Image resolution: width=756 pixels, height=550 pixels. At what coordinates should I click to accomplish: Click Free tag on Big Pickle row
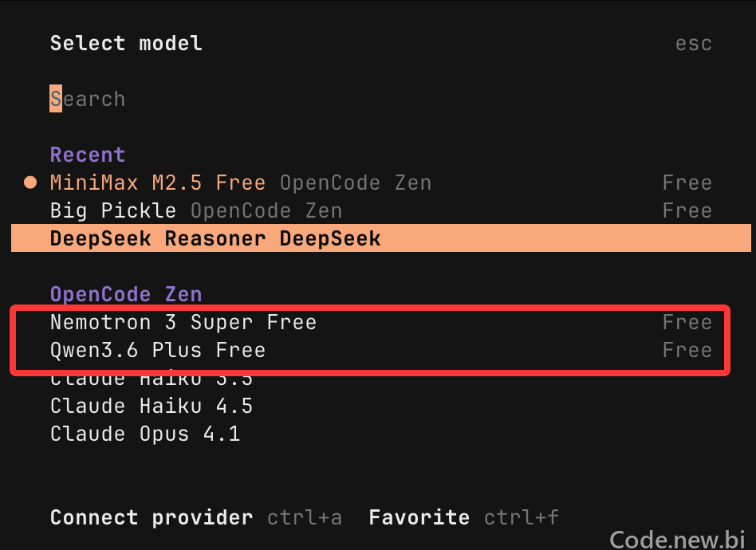[x=687, y=211]
